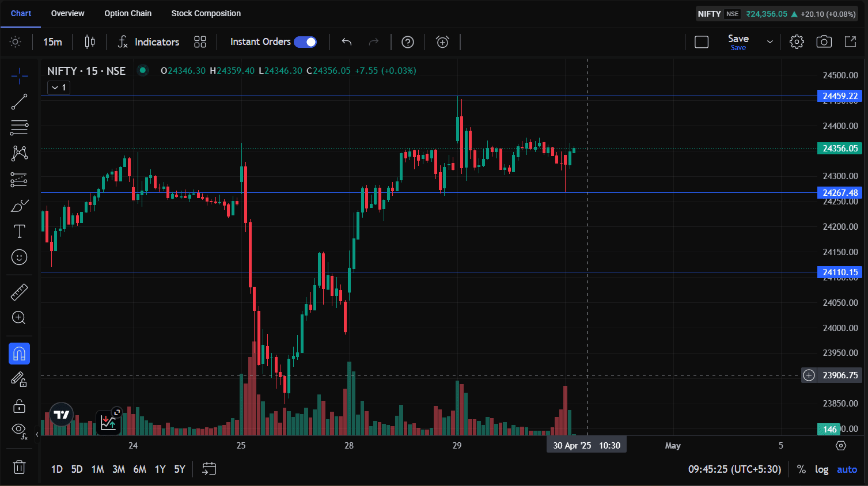Toggle the Instant Orders switch
The image size is (868, 486).
pos(305,42)
